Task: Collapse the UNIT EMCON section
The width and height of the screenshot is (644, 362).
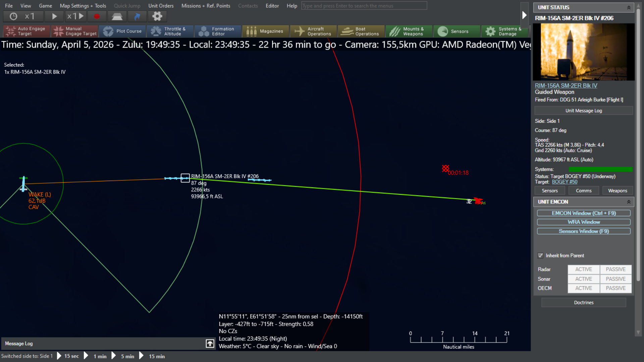Action: tap(629, 202)
